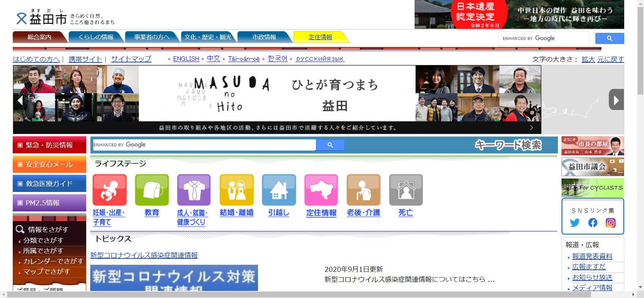Click the 緊急・防災情報 red button
Viewport: 644px width, 298px height.
[49, 145]
